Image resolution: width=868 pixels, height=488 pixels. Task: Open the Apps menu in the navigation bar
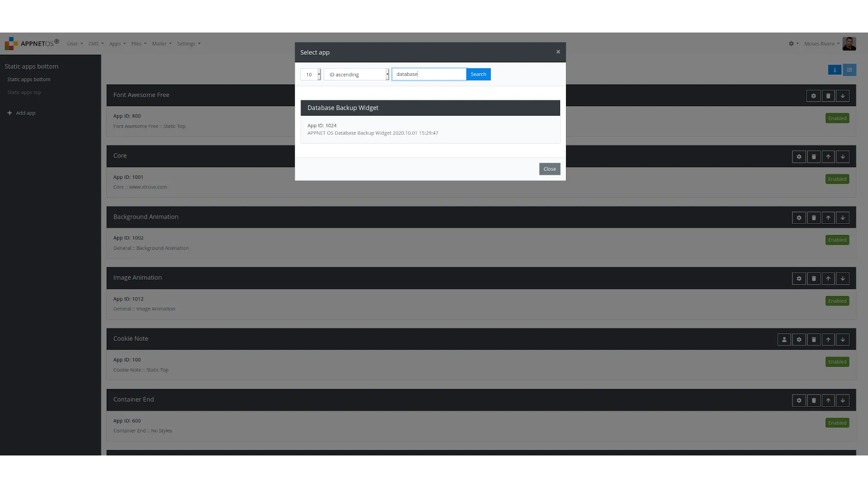coord(118,43)
